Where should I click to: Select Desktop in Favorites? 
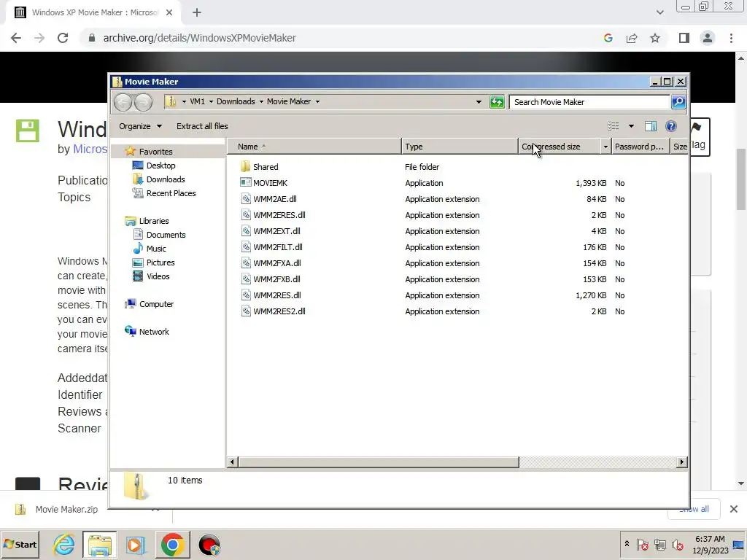pyautogui.click(x=160, y=166)
